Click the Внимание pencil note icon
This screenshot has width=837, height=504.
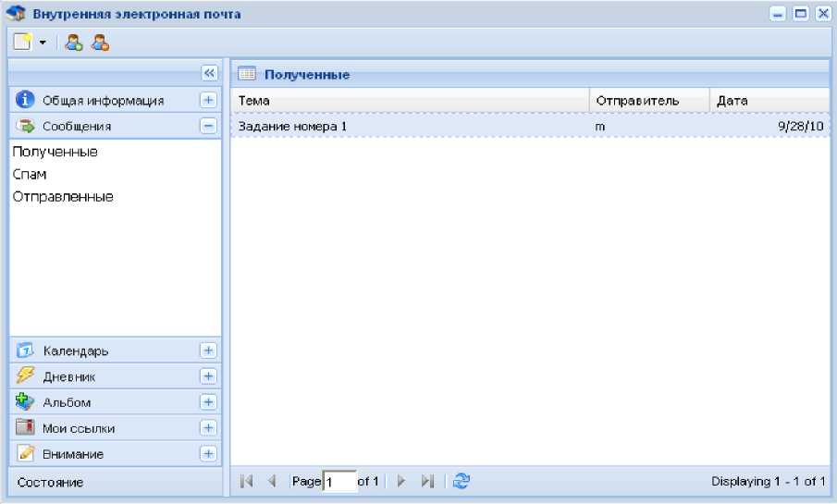pos(25,453)
